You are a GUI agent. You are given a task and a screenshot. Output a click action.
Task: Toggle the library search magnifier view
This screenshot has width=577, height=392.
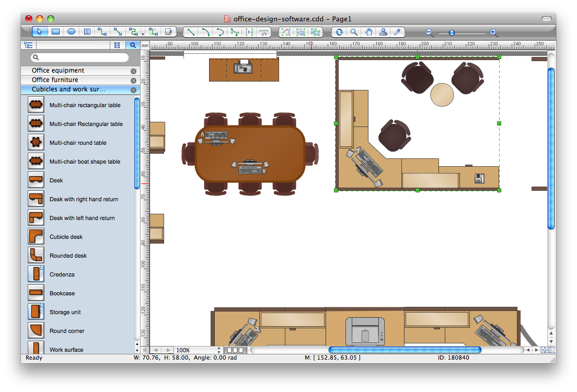coord(133,44)
